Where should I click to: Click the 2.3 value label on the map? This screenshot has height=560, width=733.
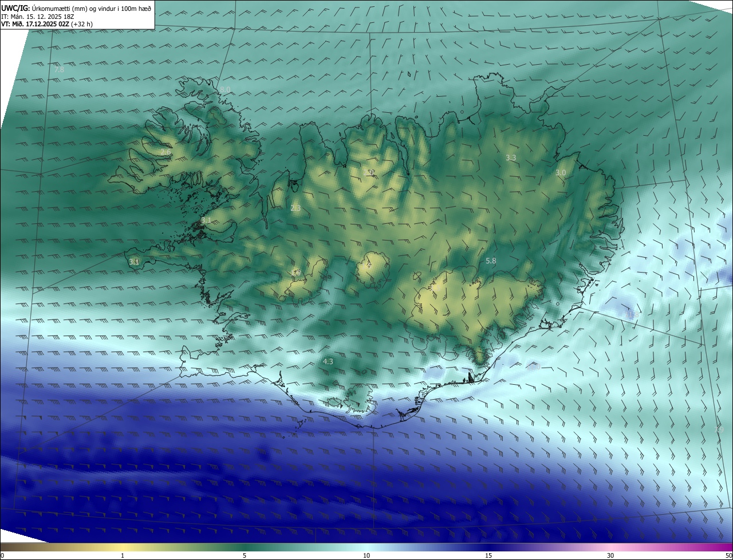[x=295, y=208]
